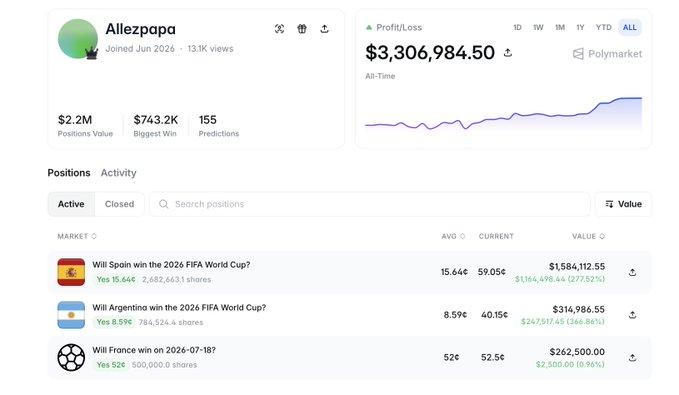Select the 1Y time range
This screenshot has width=679, height=395.
[x=580, y=27]
